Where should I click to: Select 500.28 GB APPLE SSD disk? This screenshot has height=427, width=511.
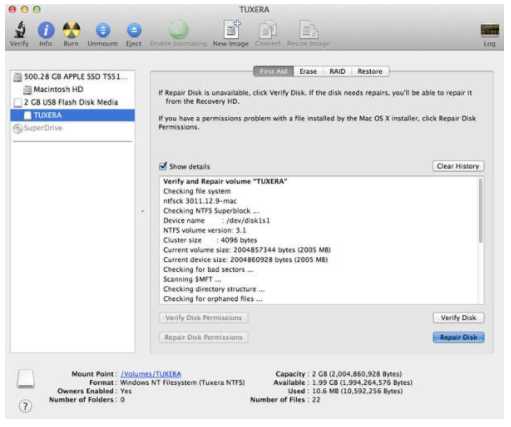tap(72, 77)
